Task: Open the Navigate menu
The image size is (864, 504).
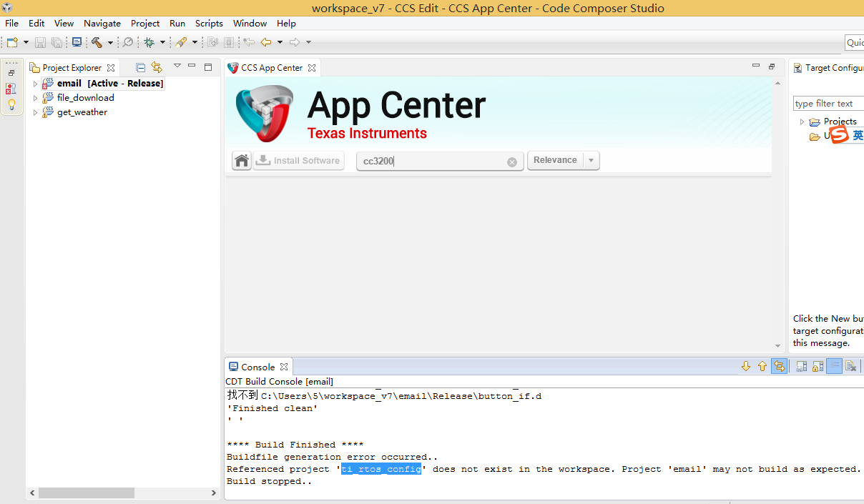Action: 102,23
